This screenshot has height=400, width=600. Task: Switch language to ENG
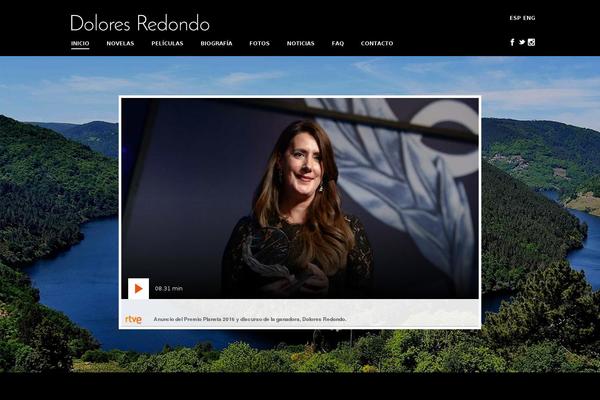coord(529,18)
